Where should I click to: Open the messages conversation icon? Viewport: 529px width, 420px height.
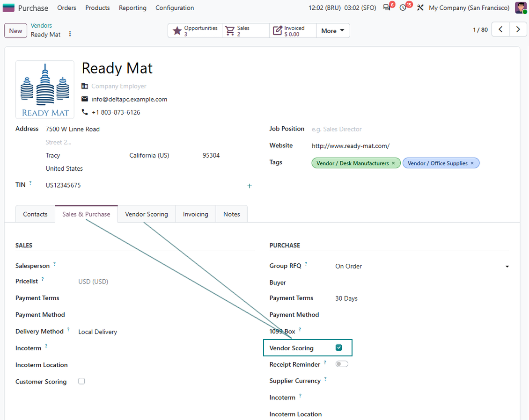[x=387, y=8]
